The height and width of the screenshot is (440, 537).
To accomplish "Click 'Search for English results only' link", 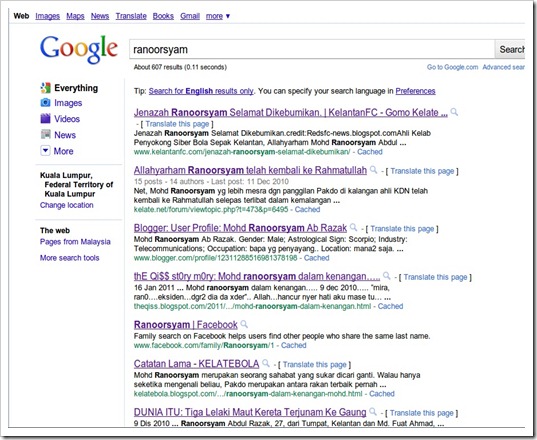I will click(201, 91).
